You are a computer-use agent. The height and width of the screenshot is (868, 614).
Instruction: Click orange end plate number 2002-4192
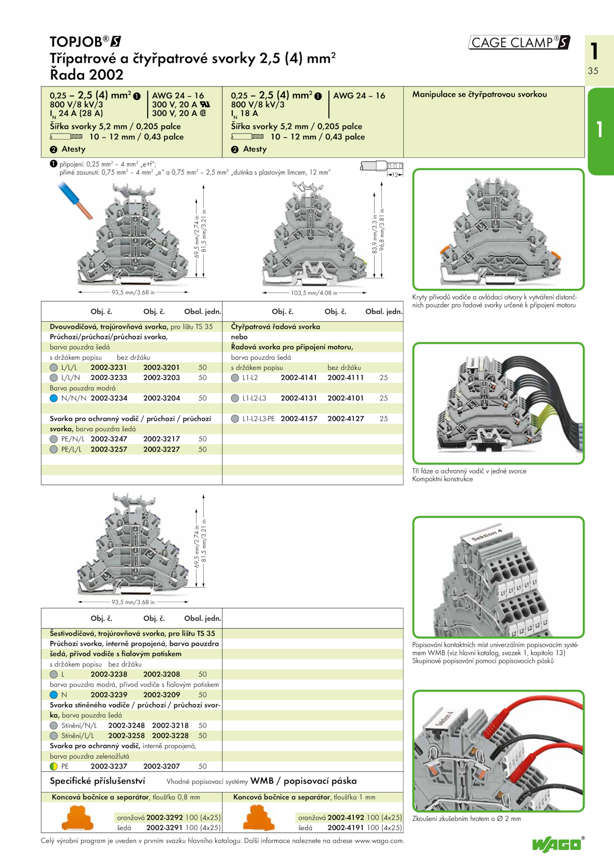pos(346,817)
